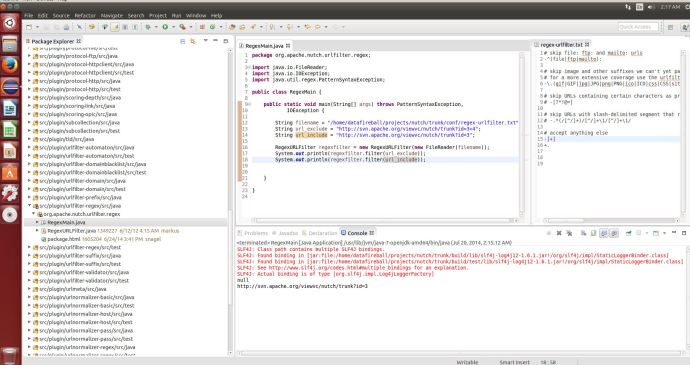
Task: Click the Debug bug icon in toolbar
Action: pyautogui.click(x=148, y=27)
